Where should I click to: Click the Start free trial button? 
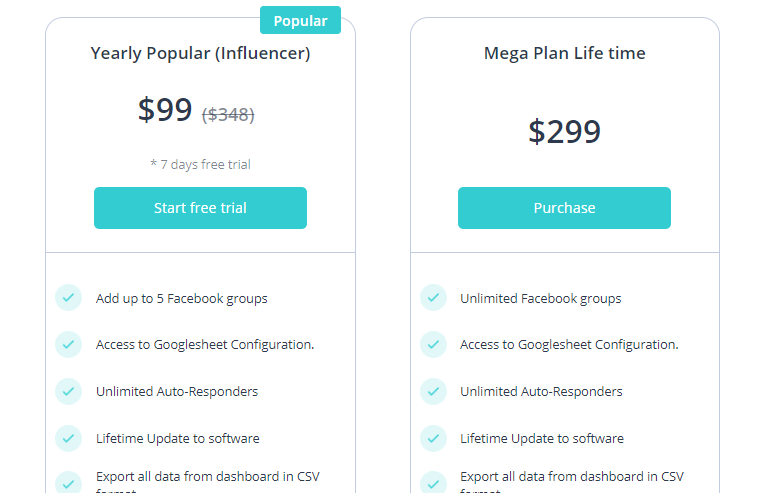pos(200,208)
